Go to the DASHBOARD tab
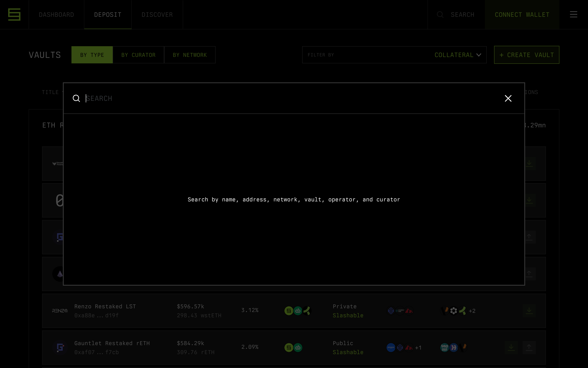This screenshot has height=368, width=588. 56,15
